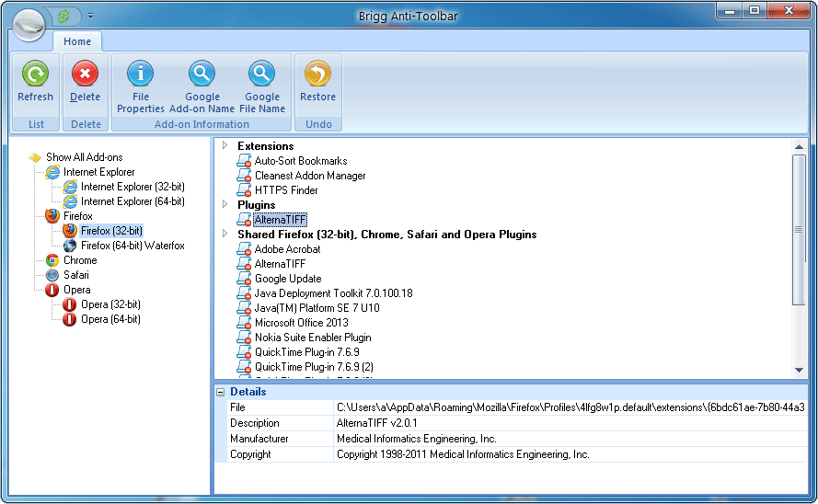Click icon beside Nokia Suite Enabler Plugin
Viewport: 818px width, 504px height.
(244, 338)
